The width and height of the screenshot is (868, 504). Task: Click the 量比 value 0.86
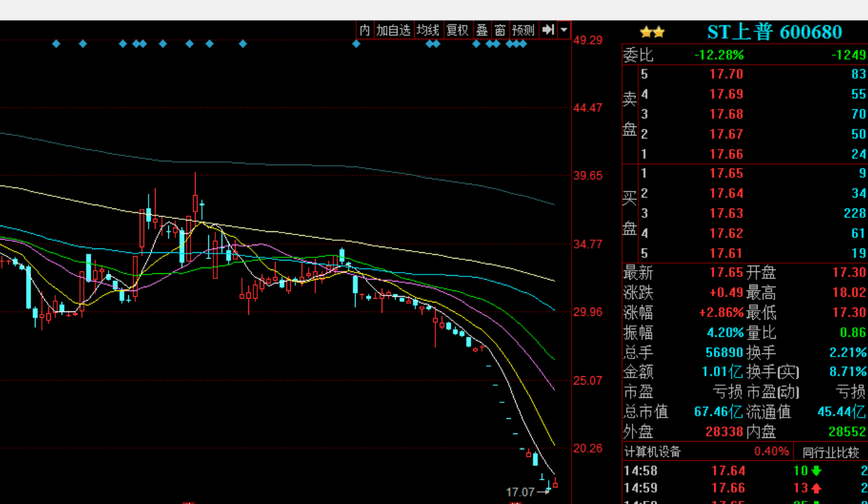[853, 332]
